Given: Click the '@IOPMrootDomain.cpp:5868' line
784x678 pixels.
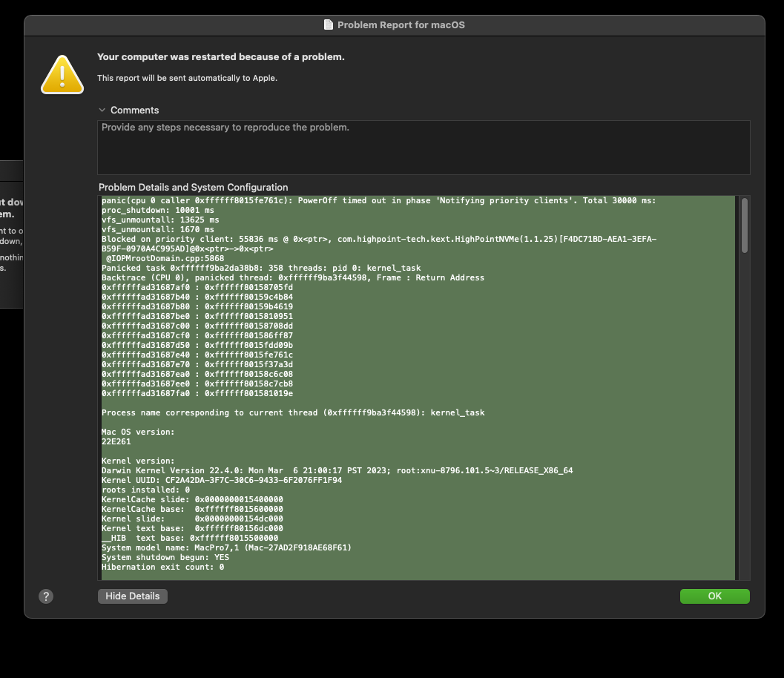Looking at the screenshot, I should [165, 258].
